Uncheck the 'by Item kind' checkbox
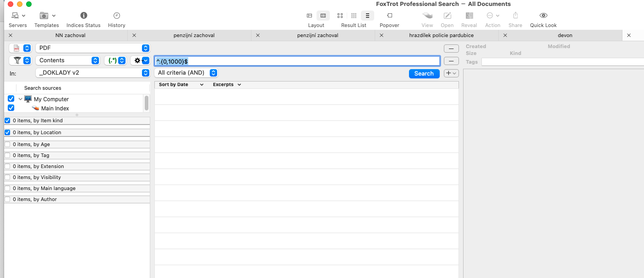 [x=7, y=120]
